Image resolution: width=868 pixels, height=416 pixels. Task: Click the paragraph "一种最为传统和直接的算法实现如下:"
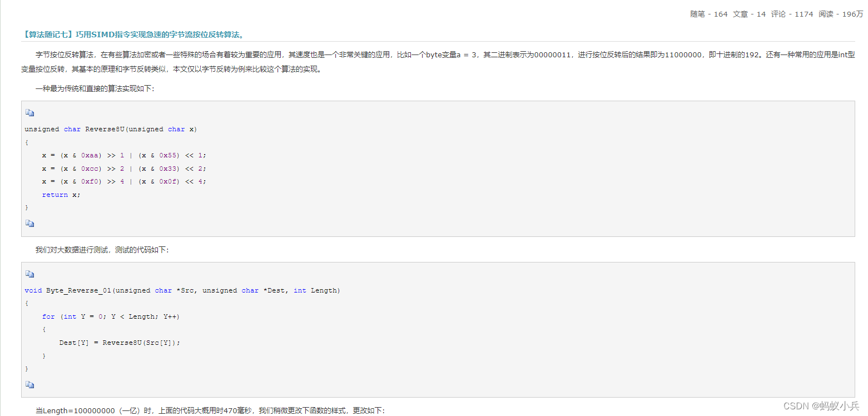[x=95, y=89]
